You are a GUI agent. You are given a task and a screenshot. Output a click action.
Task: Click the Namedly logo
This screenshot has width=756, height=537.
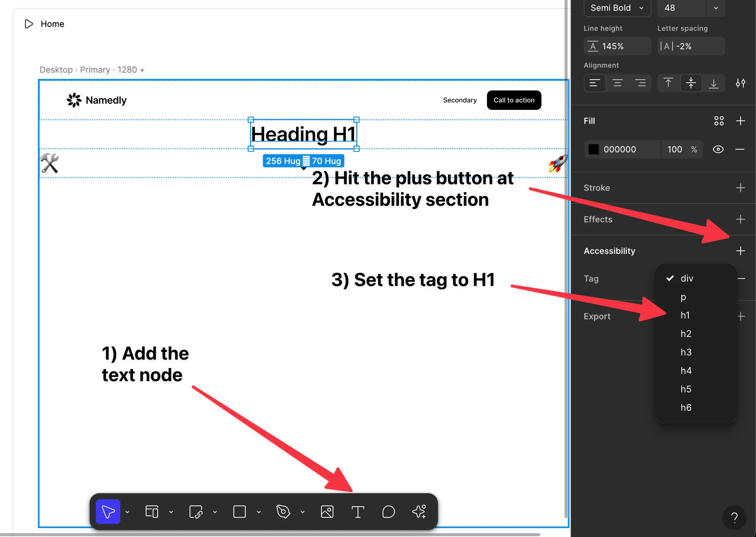tap(97, 100)
